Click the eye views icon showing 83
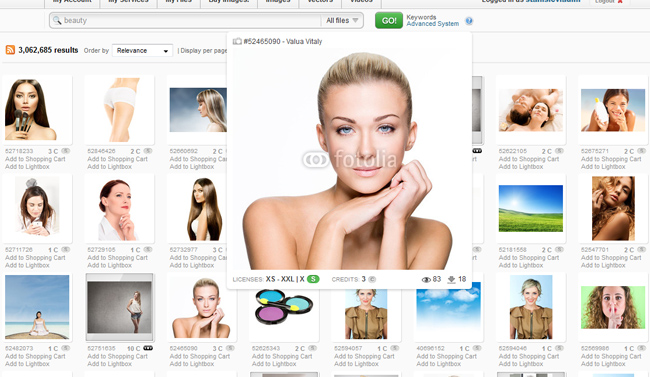This screenshot has width=650, height=377. pos(426,280)
